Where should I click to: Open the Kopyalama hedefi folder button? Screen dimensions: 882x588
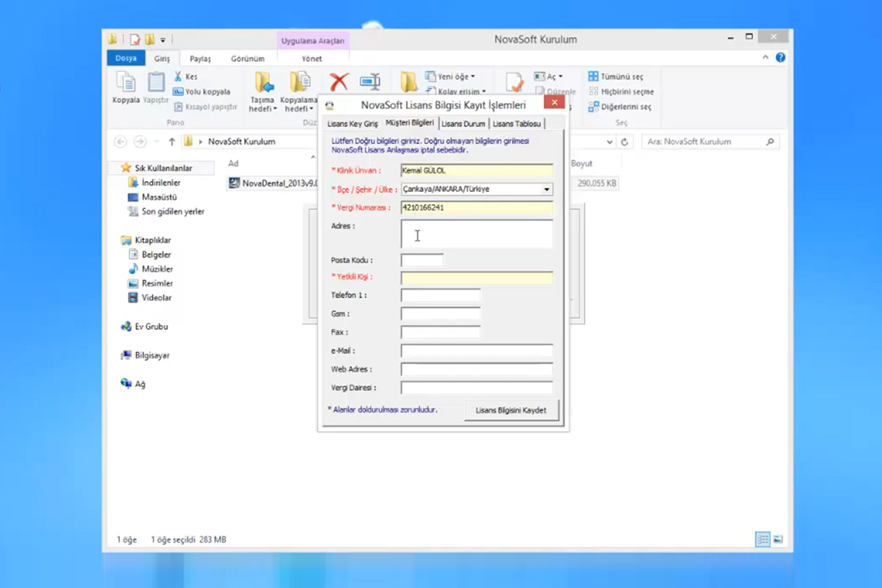click(299, 91)
